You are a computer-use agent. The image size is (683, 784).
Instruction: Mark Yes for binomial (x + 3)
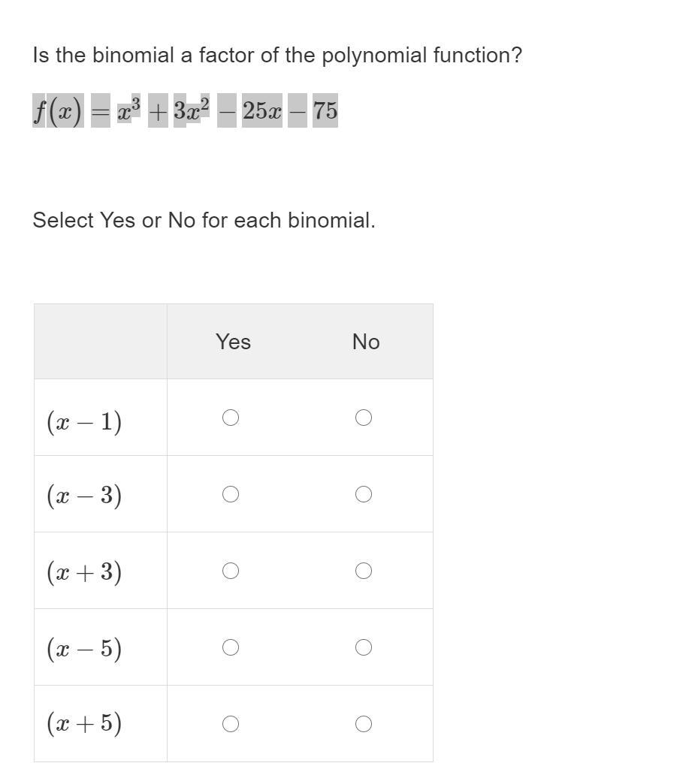231,571
